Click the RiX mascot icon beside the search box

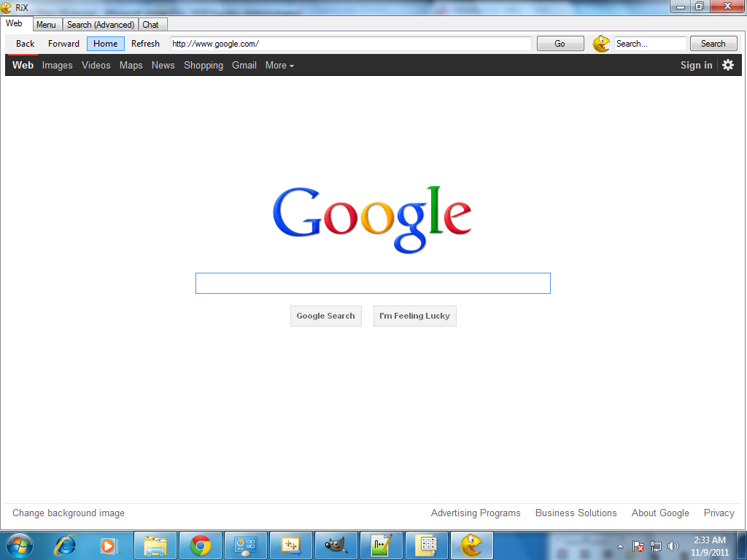click(601, 44)
